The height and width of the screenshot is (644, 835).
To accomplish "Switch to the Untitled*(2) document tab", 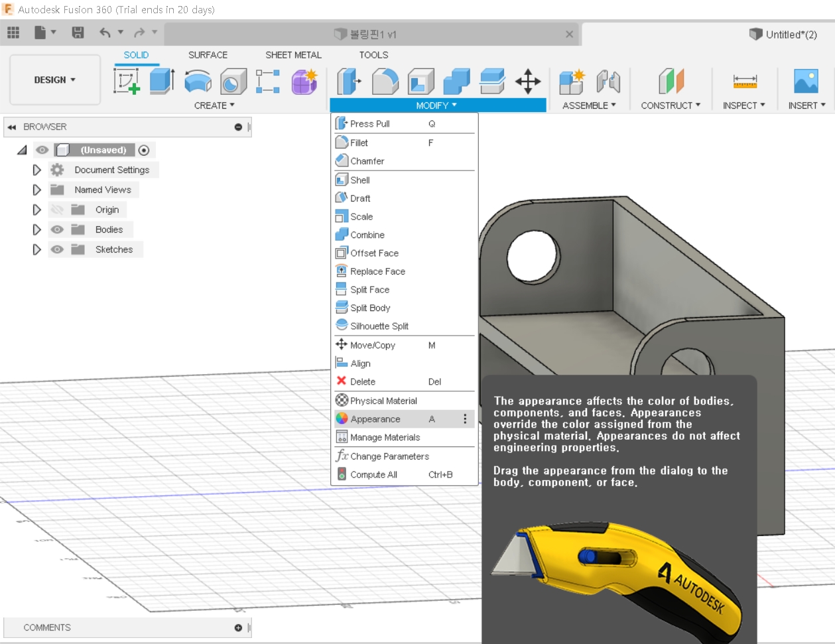I will coord(783,34).
